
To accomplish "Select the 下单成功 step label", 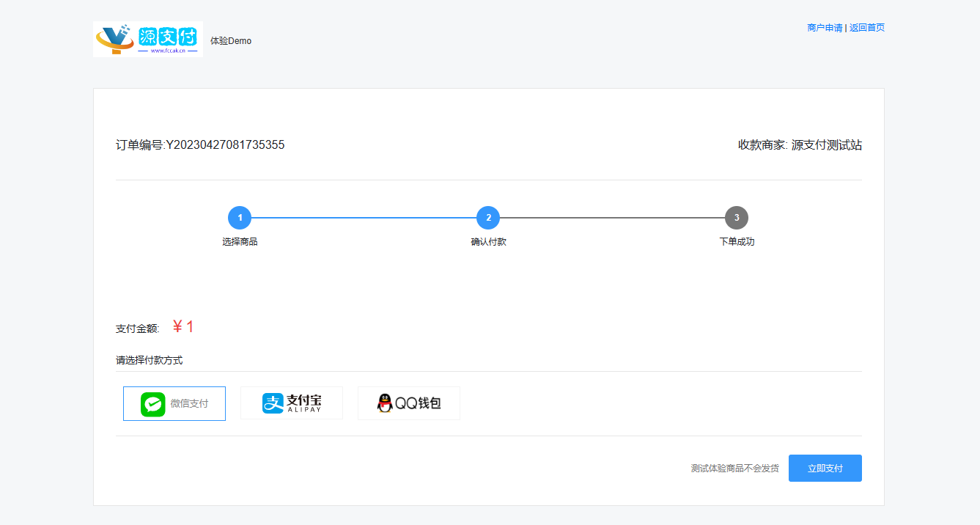I will click(737, 242).
